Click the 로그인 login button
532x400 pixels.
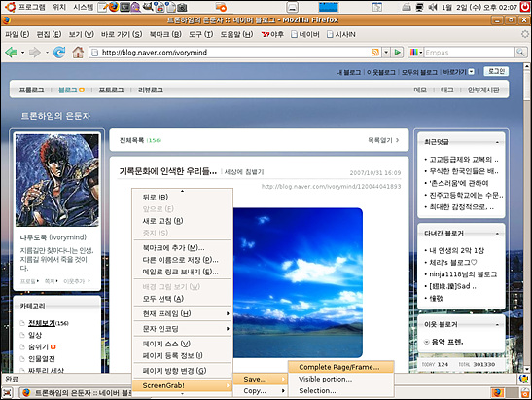click(496, 71)
